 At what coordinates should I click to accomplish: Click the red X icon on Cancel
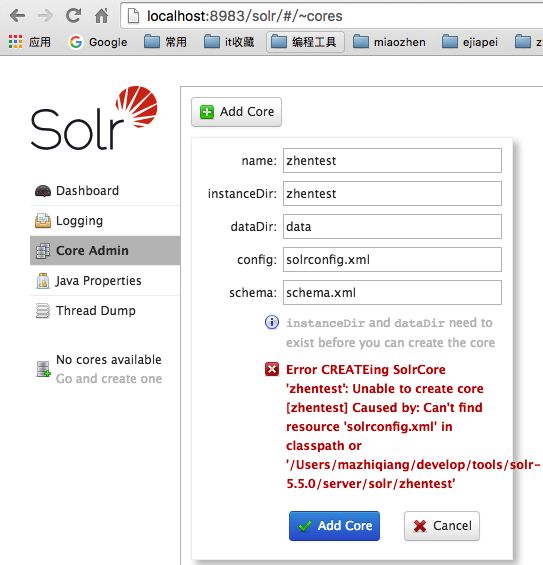coord(420,526)
